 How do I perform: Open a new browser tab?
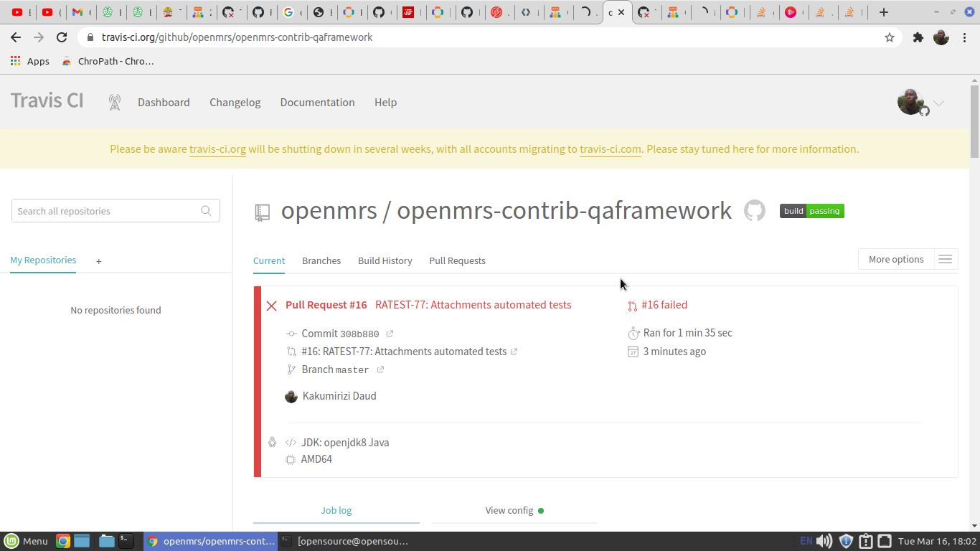(x=884, y=12)
